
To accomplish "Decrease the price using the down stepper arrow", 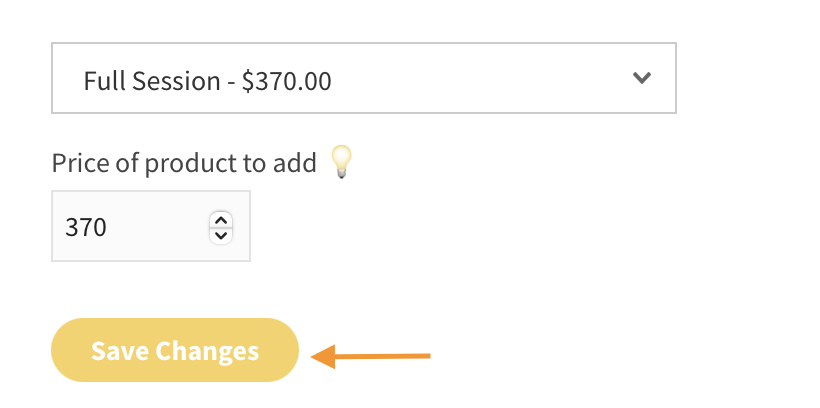I will [x=221, y=235].
